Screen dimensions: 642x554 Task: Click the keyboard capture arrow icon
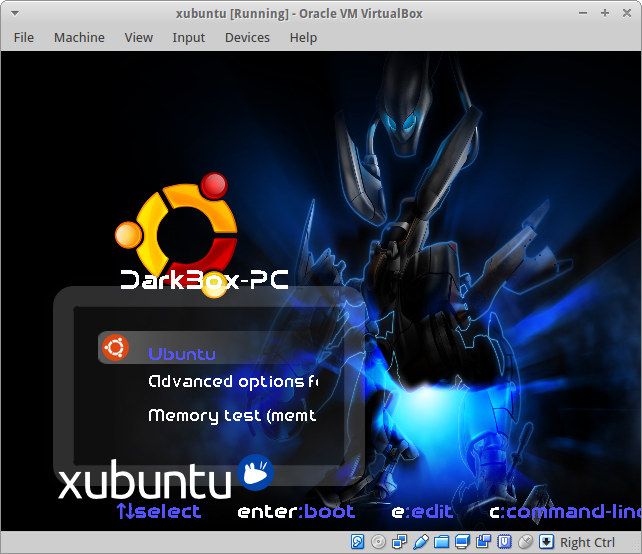[546, 542]
